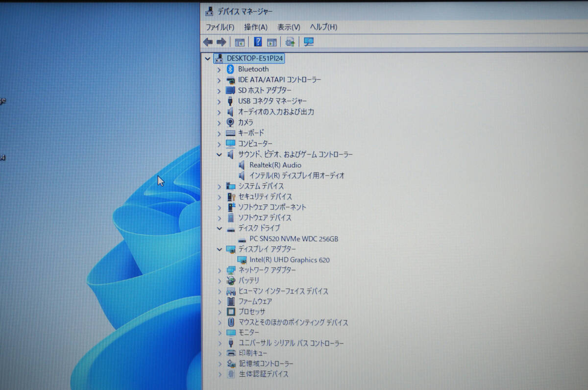Open the 表示(V) menu

click(x=289, y=27)
